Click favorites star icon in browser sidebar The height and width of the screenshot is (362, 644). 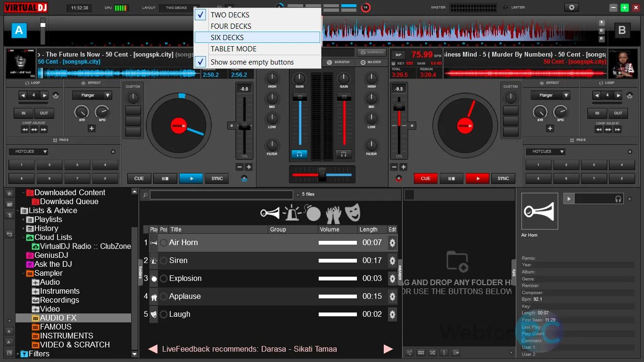tap(9, 194)
